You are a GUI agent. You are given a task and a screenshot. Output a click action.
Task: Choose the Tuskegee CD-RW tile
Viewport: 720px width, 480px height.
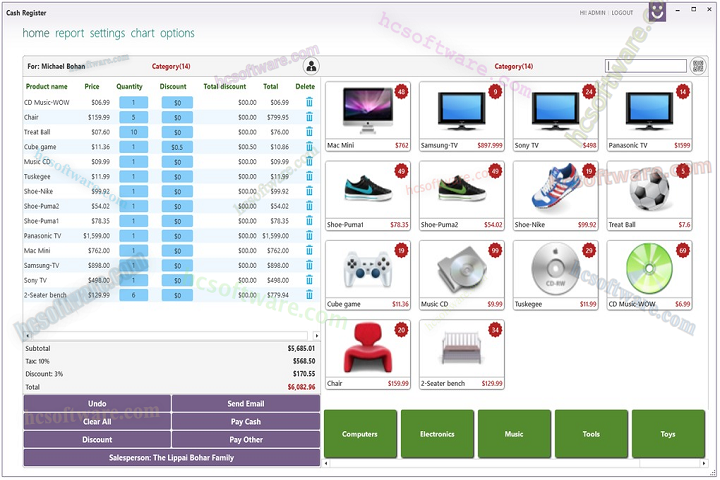[x=556, y=275]
